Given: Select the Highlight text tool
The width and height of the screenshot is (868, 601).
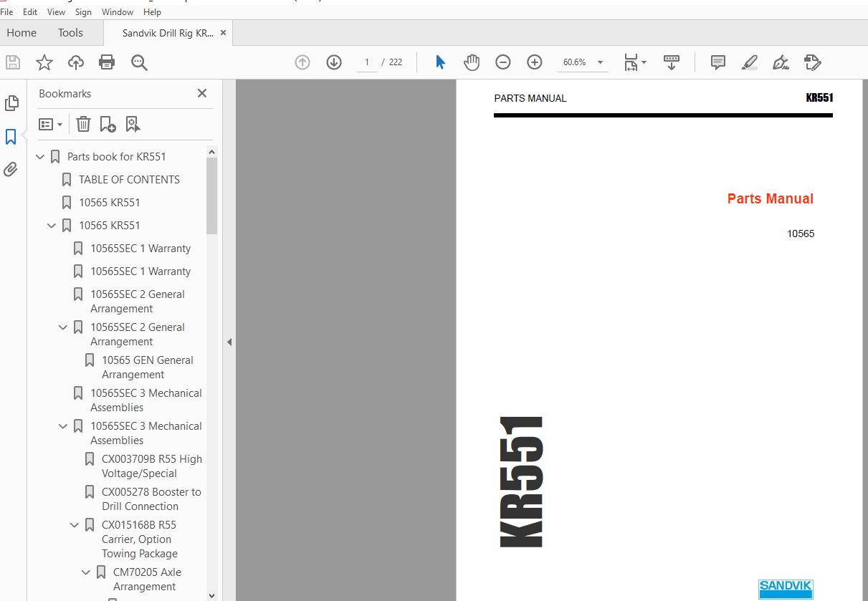Looking at the screenshot, I should (x=750, y=62).
